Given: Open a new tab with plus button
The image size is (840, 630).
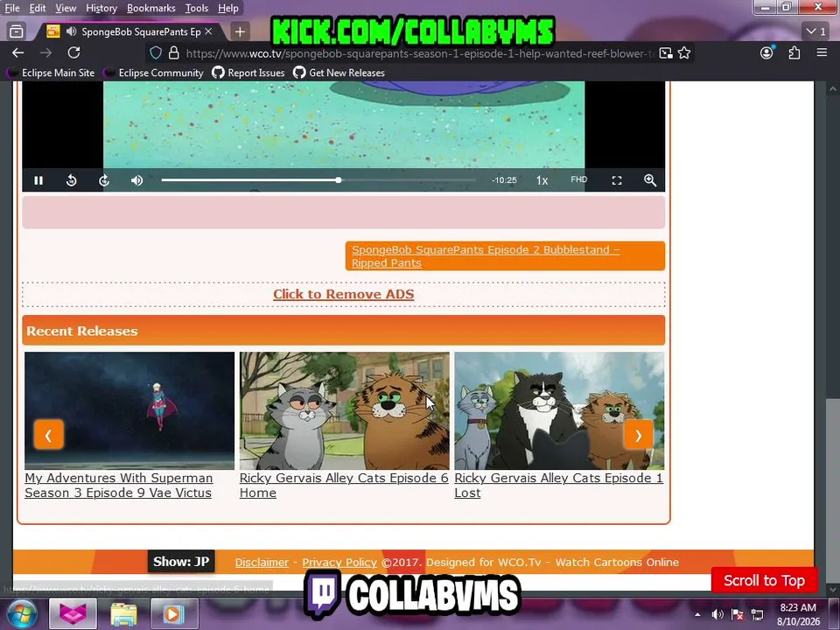Looking at the screenshot, I should click(x=240, y=31).
